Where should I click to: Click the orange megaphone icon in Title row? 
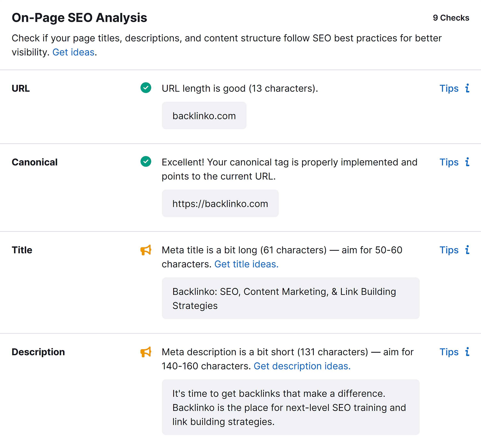click(x=146, y=250)
